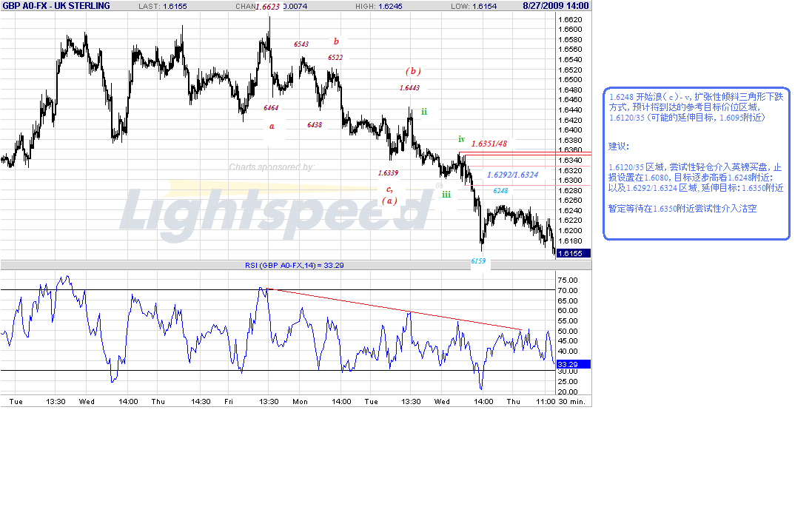Viewport: 812px width, 521px height.
Task: Click the Mon time axis label
Action: 300,401
